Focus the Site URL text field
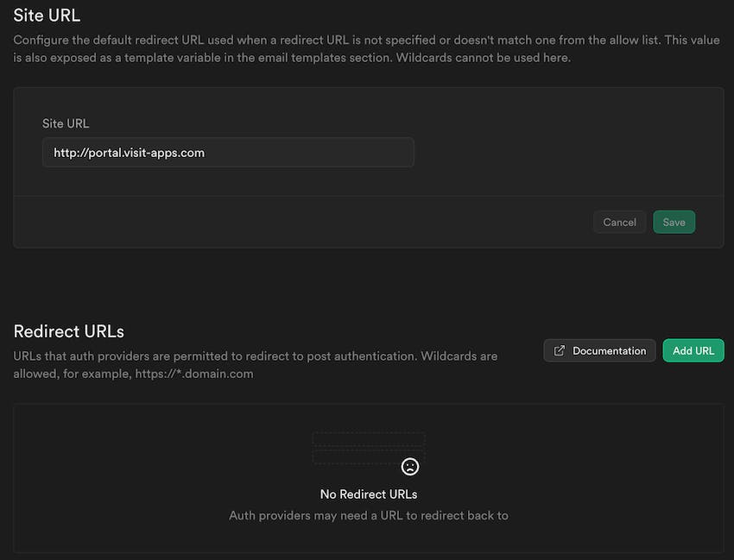Viewport: 734px width, 560px height. (x=228, y=153)
